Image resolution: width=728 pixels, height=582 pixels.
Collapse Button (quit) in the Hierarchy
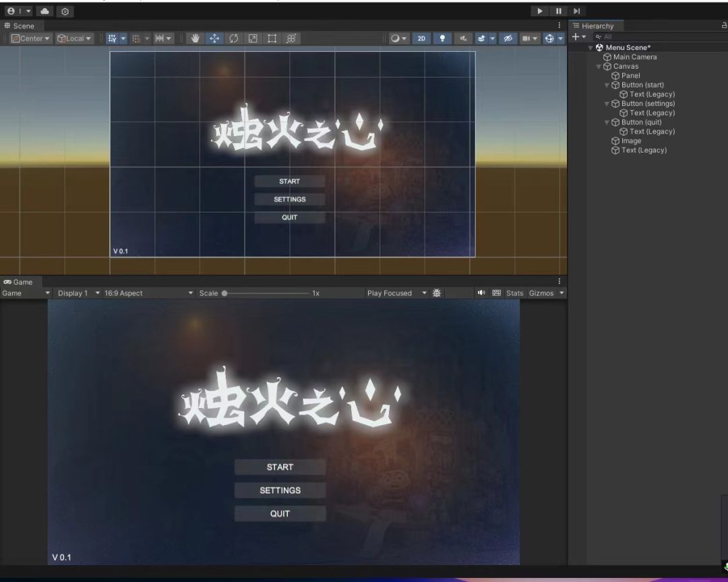point(607,122)
